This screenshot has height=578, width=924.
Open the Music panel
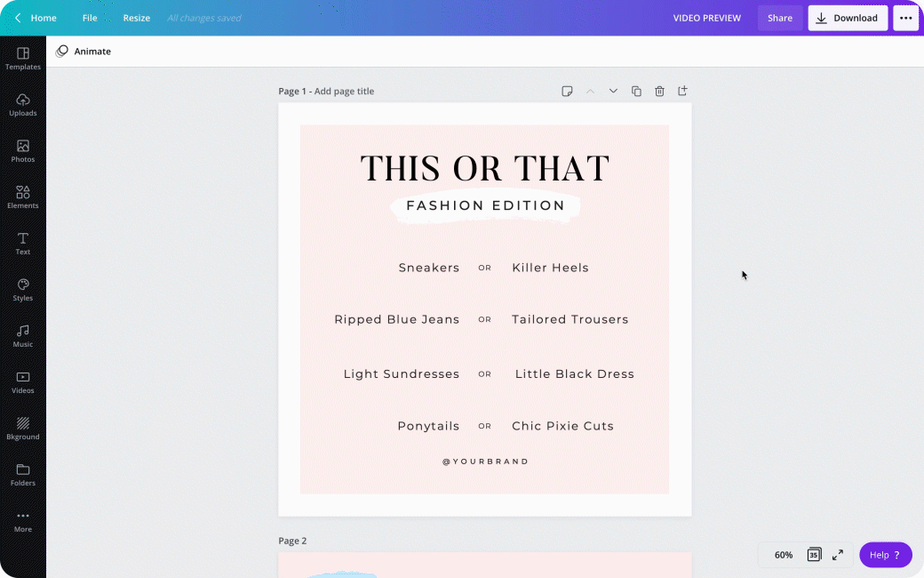[x=23, y=336]
